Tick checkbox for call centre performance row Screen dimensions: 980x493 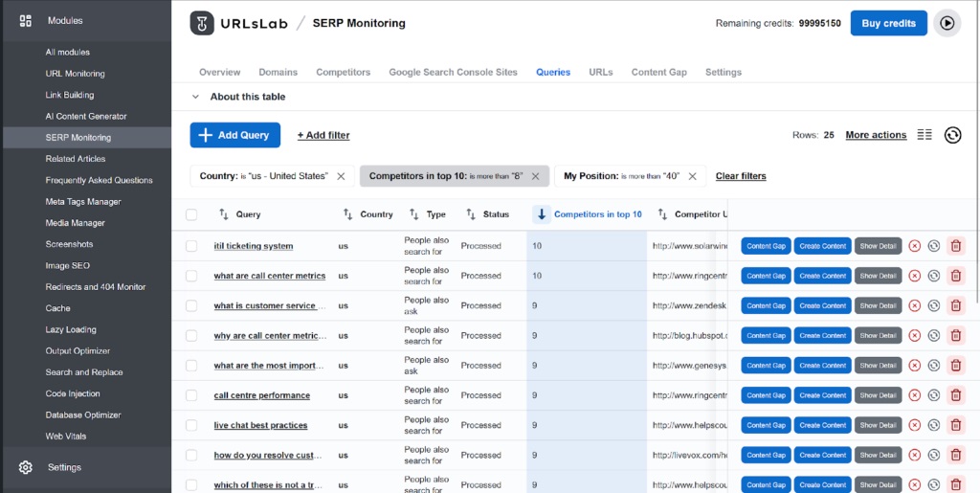click(x=191, y=395)
